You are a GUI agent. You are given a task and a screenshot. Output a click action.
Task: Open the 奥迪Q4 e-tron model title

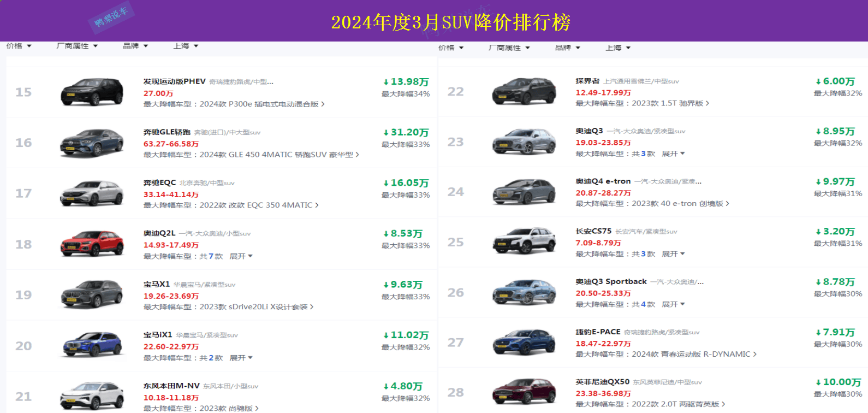pos(603,181)
